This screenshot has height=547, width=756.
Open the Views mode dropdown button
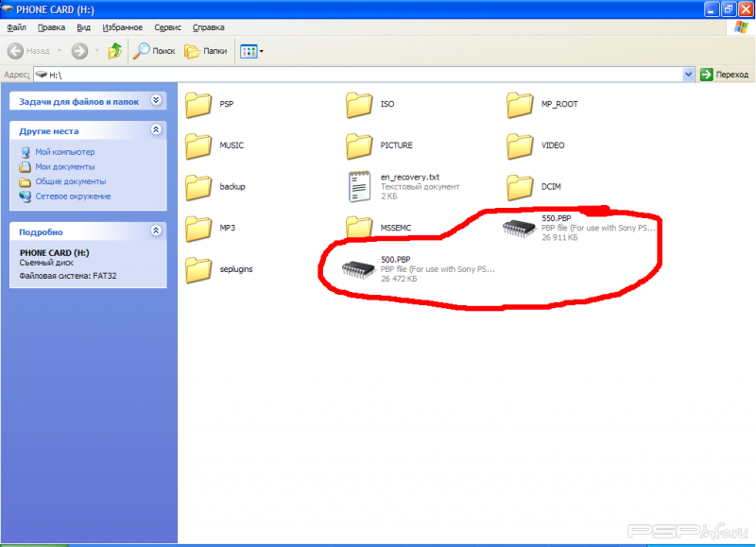[x=250, y=51]
